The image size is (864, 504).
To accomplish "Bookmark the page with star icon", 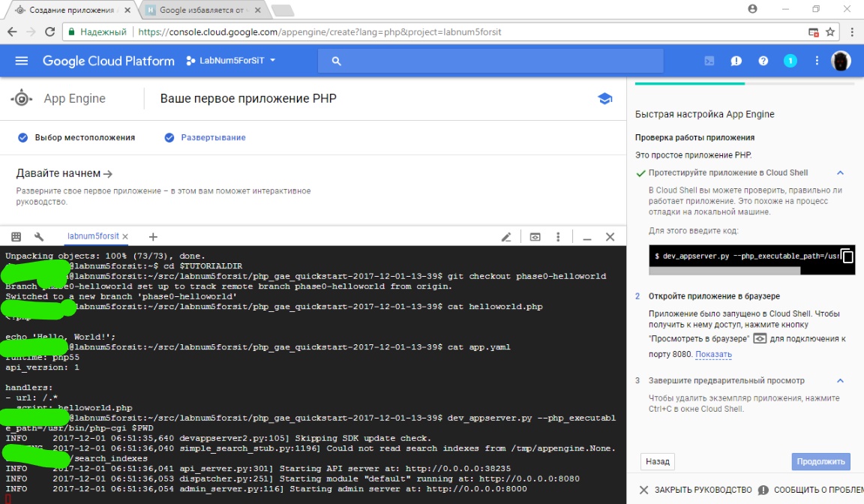I will click(829, 32).
